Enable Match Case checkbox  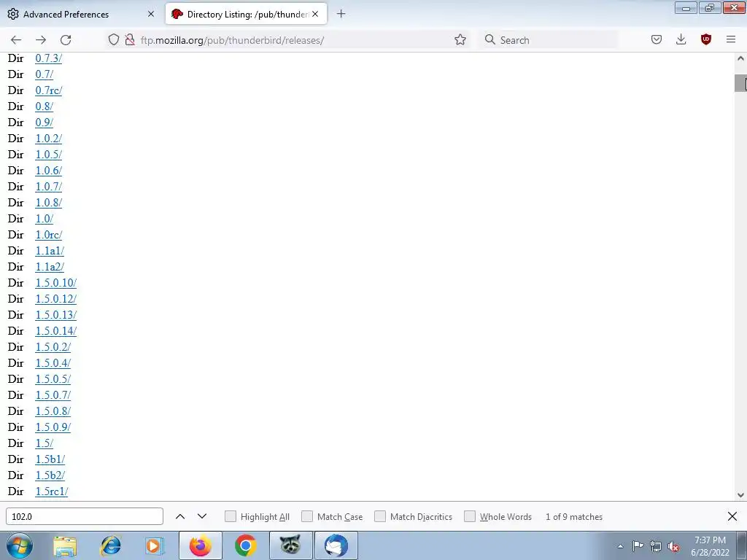(x=307, y=517)
